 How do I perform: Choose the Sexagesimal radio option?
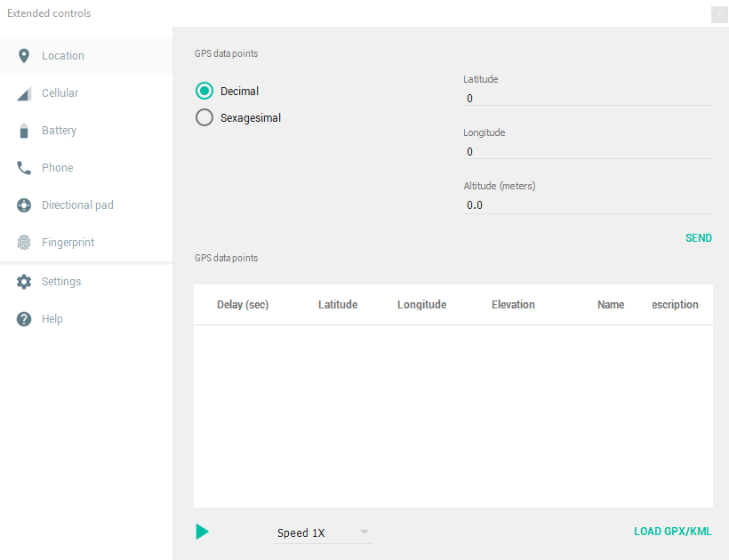[x=204, y=117]
